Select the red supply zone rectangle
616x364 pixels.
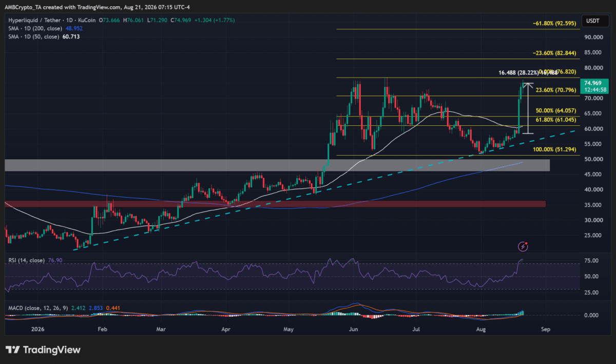coord(275,204)
